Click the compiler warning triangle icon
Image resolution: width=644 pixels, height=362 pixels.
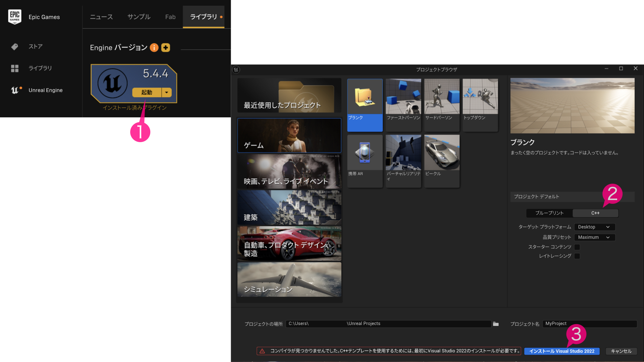(262, 351)
